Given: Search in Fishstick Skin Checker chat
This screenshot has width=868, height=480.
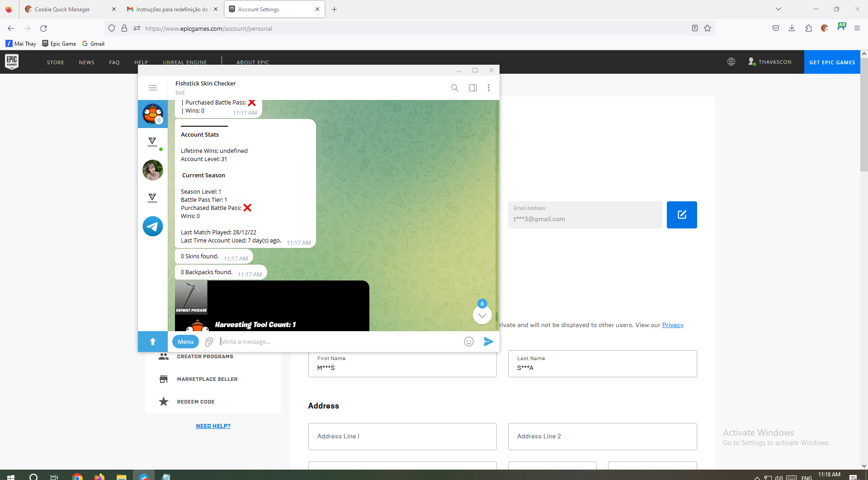Looking at the screenshot, I should pyautogui.click(x=455, y=88).
